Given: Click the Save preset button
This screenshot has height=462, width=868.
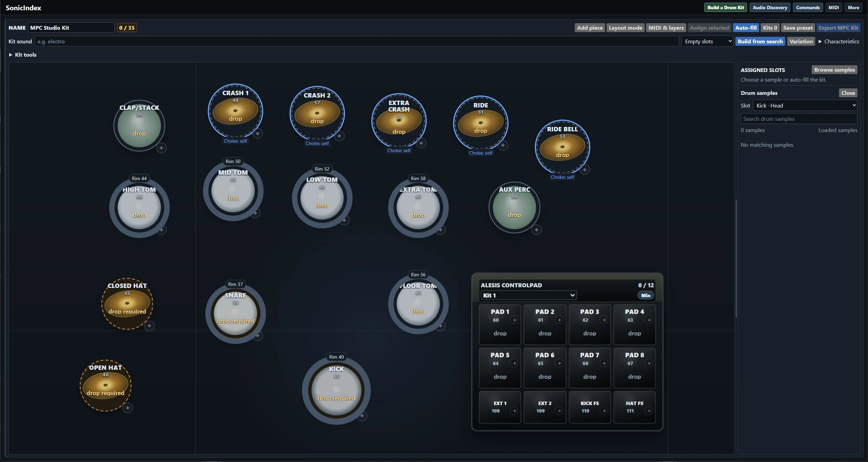Looking at the screenshot, I should (x=798, y=28).
